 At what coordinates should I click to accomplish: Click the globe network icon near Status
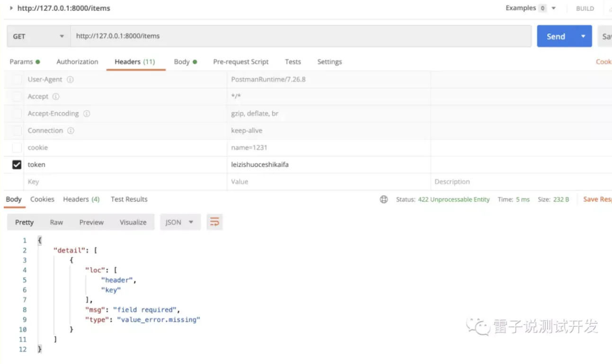[384, 199]
